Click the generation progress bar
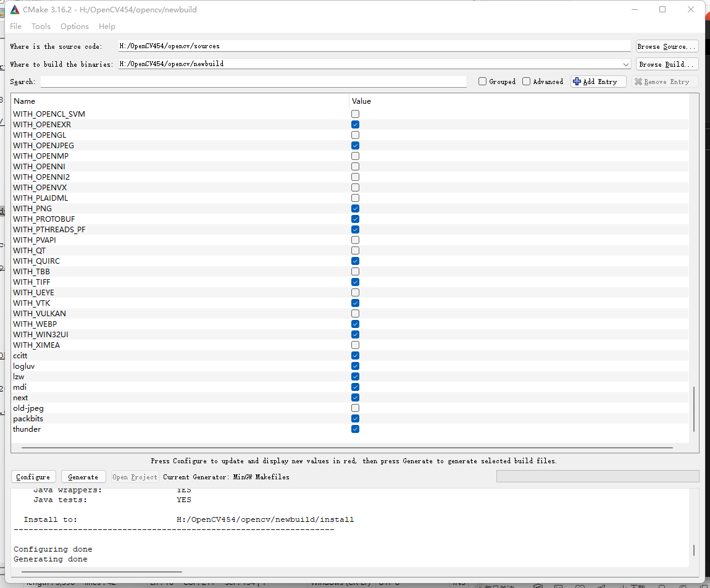 click(x=598, y=476)
